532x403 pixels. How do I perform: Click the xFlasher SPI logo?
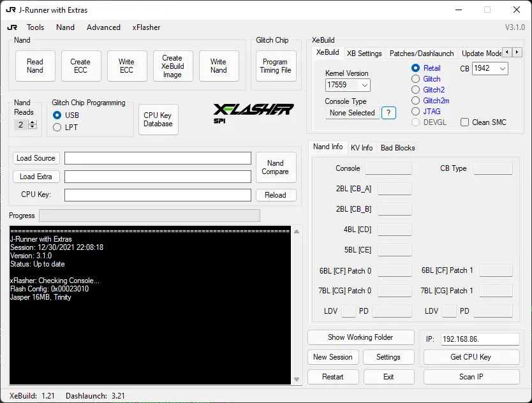[253, 114]
